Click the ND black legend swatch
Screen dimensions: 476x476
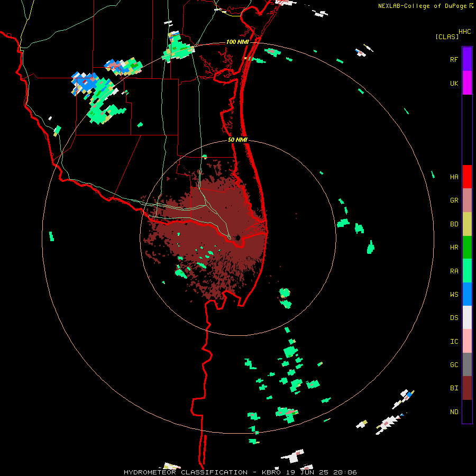point(467,411)
